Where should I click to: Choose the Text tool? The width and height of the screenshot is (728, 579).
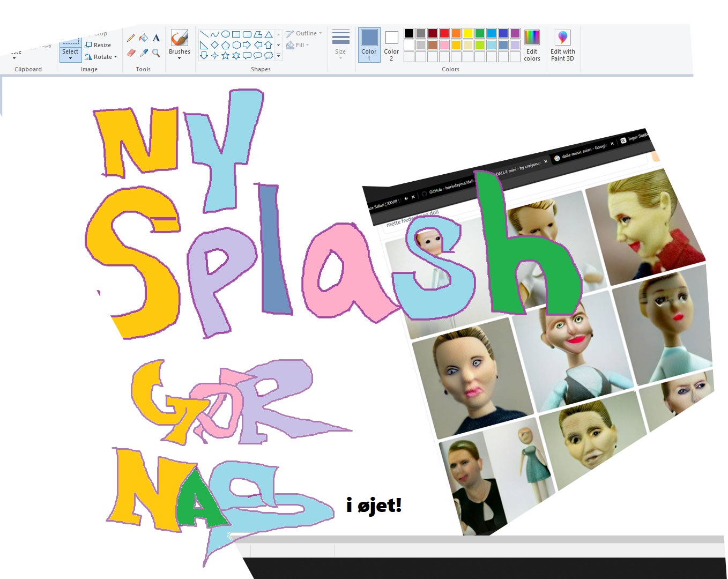pos(156,38)
